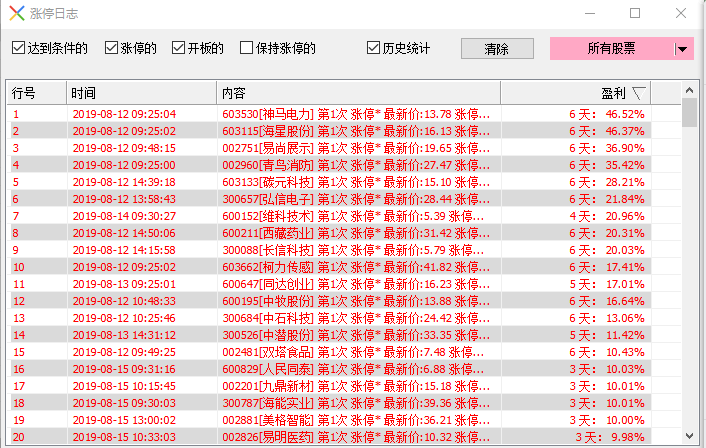This screenshot has height=448, width=706.
Task: Click the scrollbar up arrow
Action: pyautogui.click(x=689, y=92)
